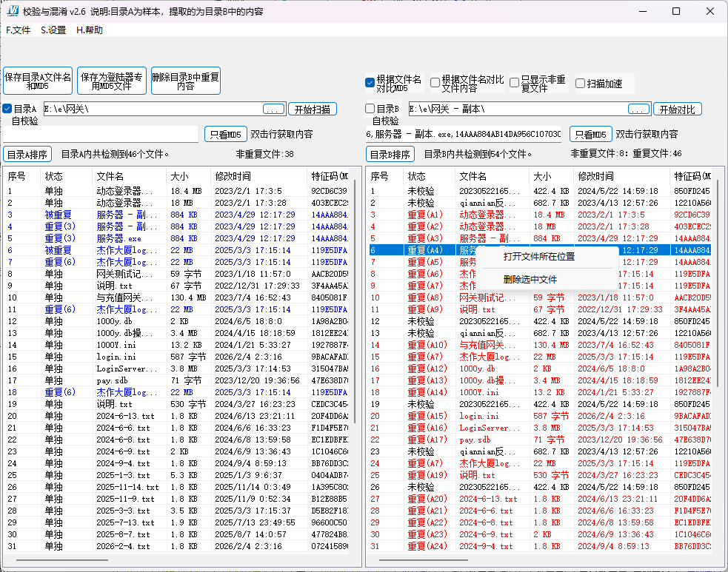Toggle the 根据文件名对比MD5 checkbox
This screenshot has width=728, height=572.
(370, 82)
